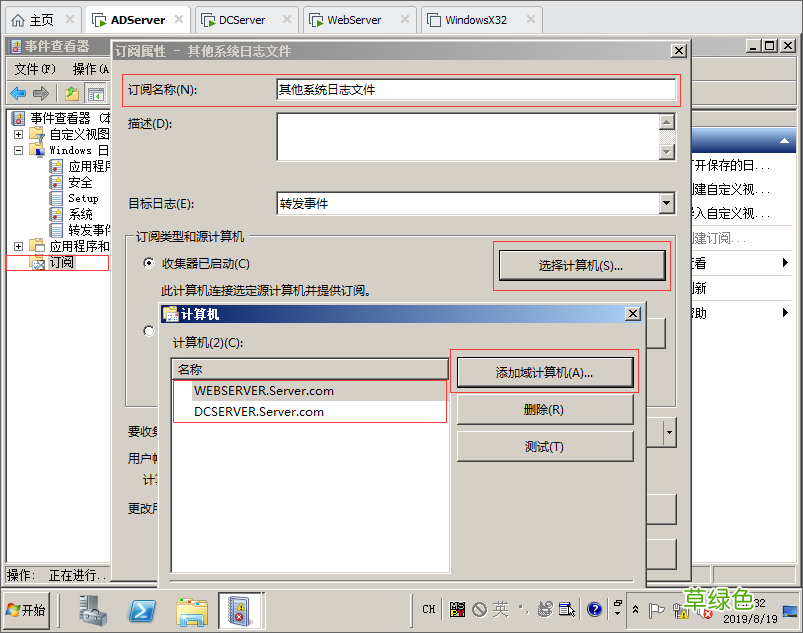Click the CH language indicator in the tray
This screenshot has width=803, height=633.
click(427, 610)
